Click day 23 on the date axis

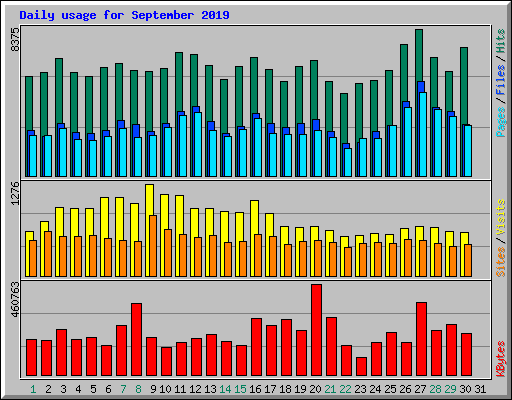360,389
